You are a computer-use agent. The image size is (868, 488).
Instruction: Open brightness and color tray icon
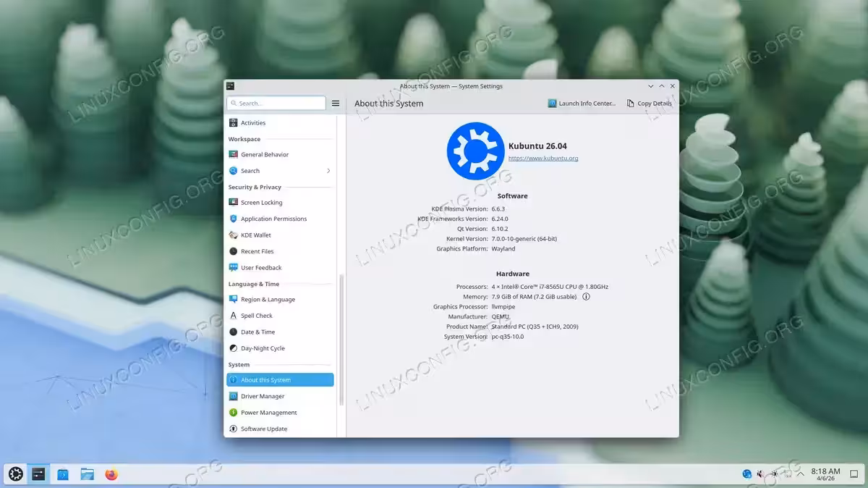coord(775,474)
